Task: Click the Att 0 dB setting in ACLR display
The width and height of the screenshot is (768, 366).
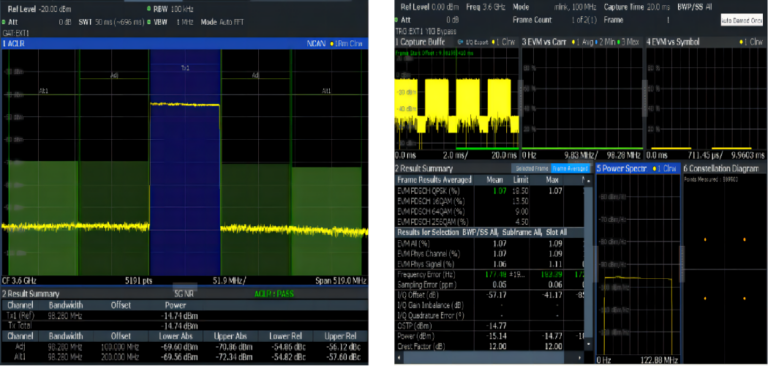Action: 37,22
